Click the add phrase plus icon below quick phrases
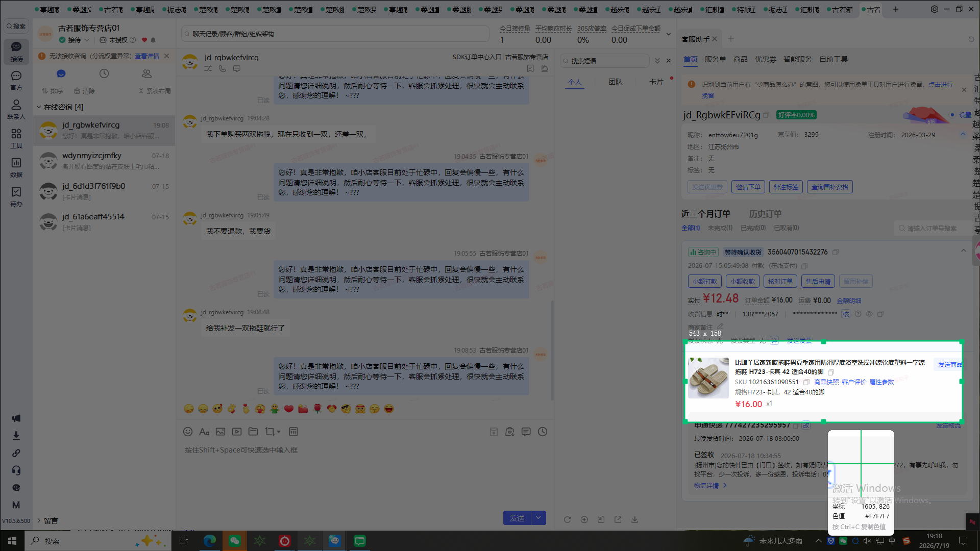The image size is (980, 551). [x=584, y=519]
